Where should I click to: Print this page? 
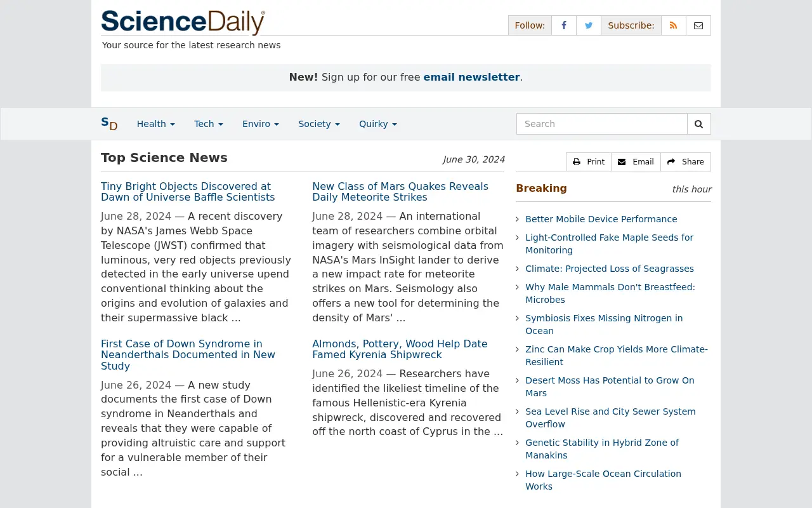[589, 162]
